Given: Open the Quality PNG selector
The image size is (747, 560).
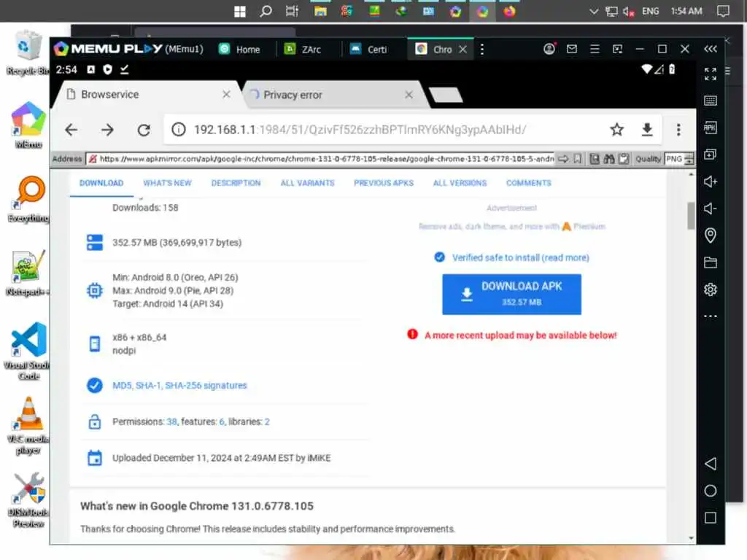Looking at the screenshot, I should (679, 158).
